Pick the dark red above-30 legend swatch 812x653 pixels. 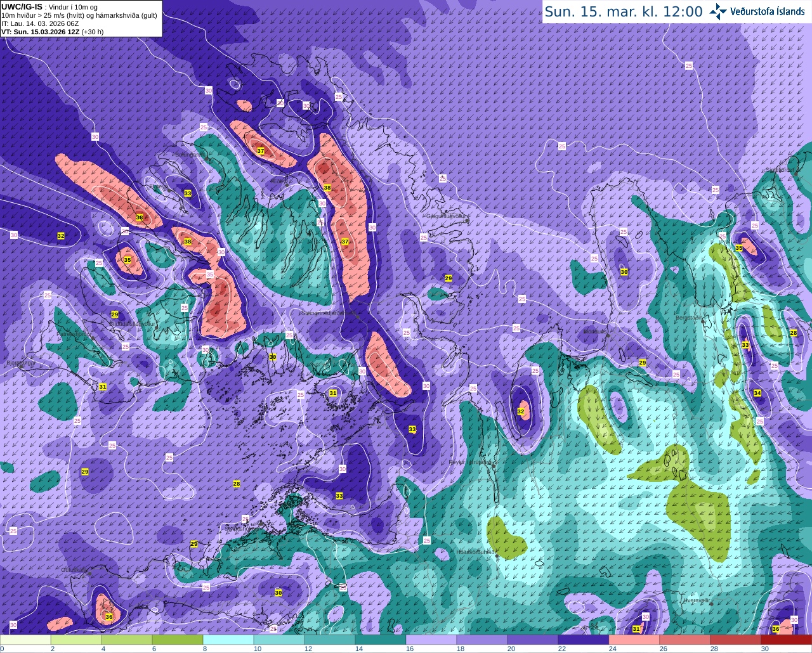click(x=787, y=640)
